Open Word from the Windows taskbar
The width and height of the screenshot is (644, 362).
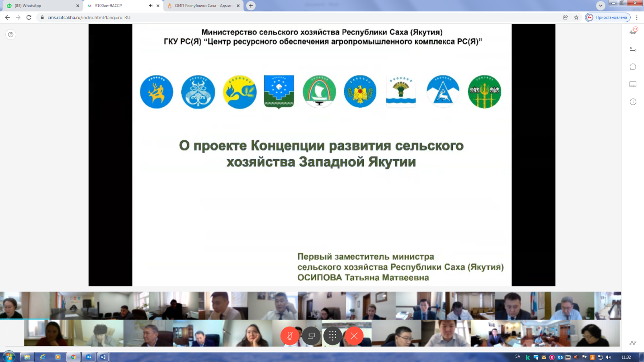pos(103,357)
